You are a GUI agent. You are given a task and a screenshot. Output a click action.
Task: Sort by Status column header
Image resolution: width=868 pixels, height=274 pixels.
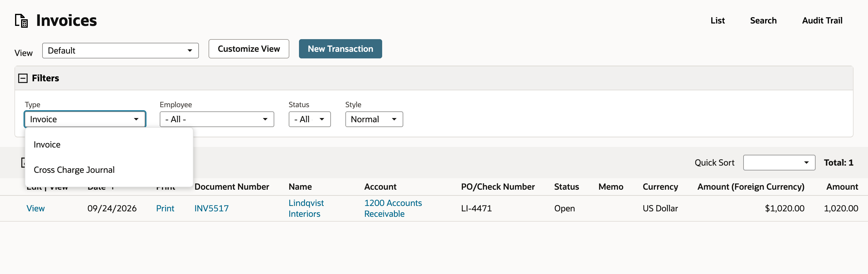[x=566, y=187]
